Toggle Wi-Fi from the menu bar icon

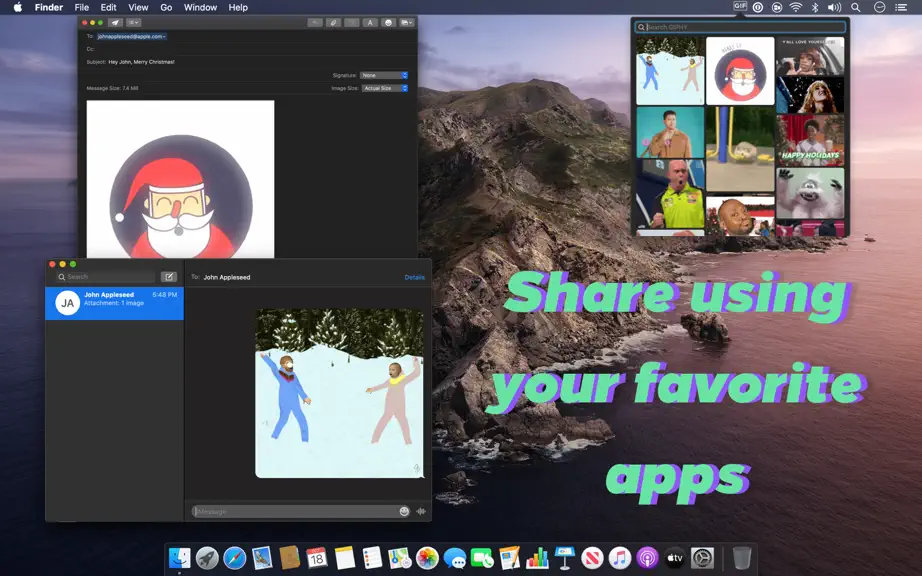pyautogui.click(x=796, y=7)
